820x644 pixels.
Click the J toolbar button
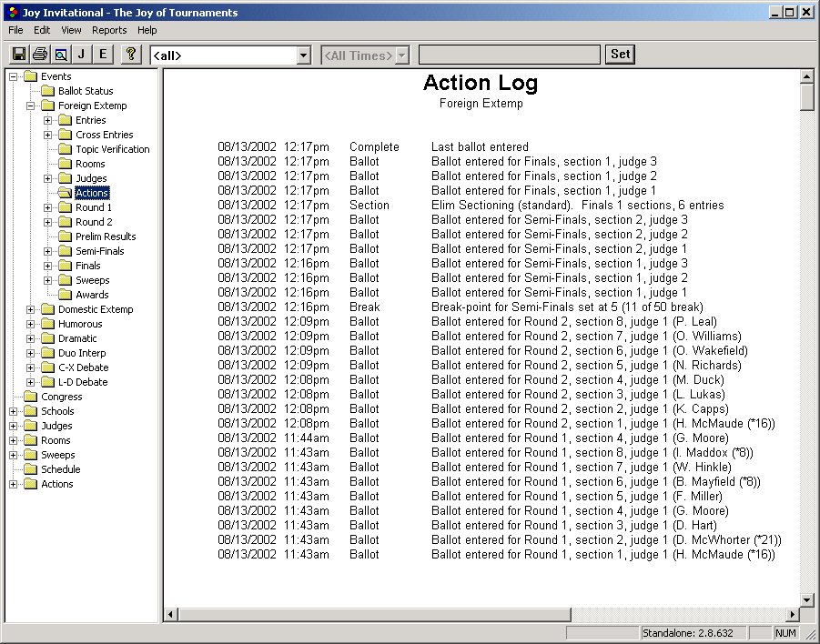point(82,55)
